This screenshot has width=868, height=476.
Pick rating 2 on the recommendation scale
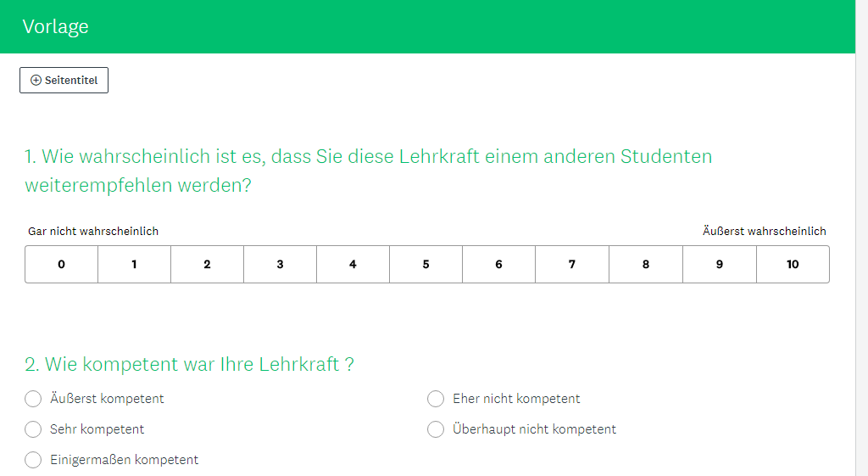(x=207, y=264)
